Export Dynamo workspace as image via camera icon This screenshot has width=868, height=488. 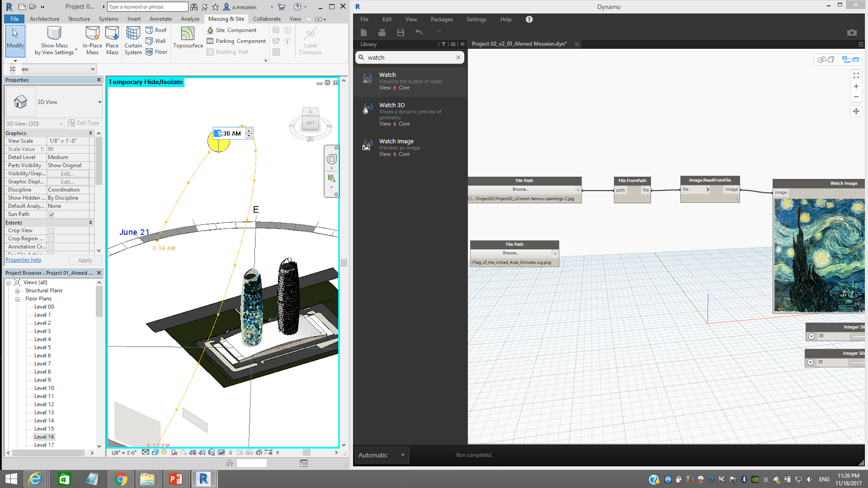[x=851, y=32]
